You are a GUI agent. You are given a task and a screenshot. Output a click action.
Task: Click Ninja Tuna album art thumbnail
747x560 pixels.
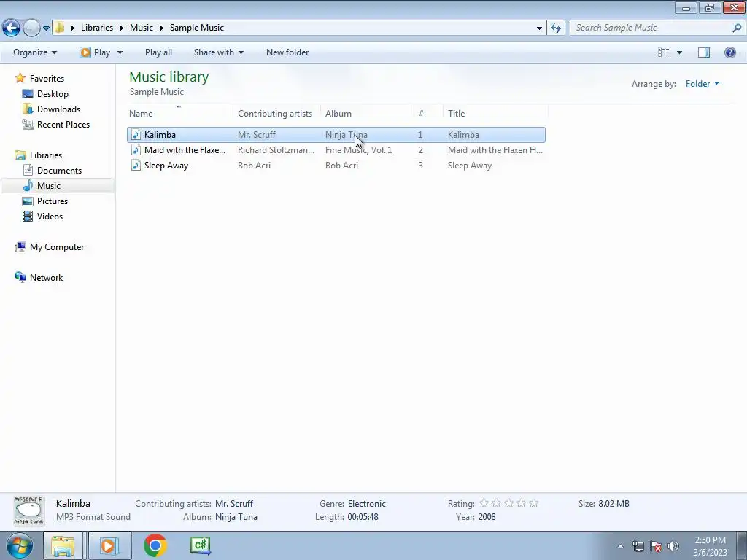pos(28,510)
